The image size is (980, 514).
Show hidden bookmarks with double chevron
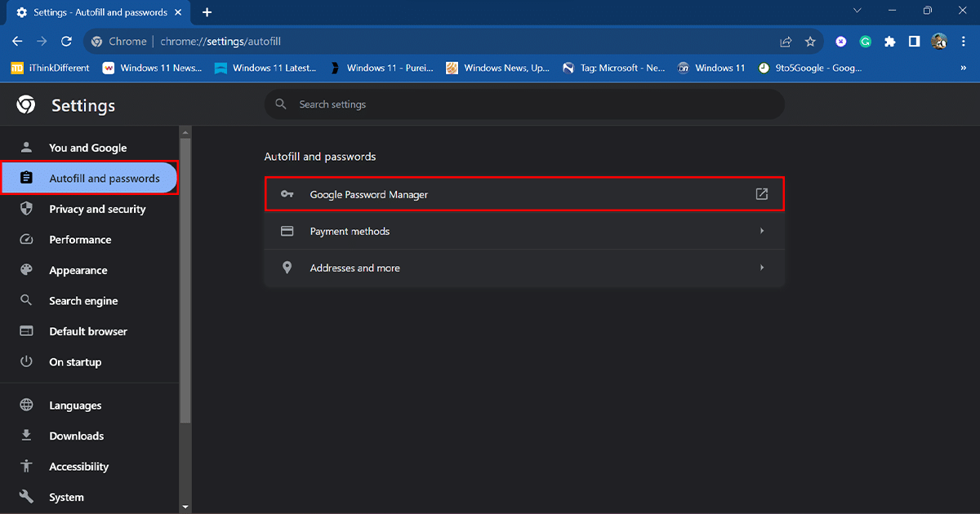964,69
